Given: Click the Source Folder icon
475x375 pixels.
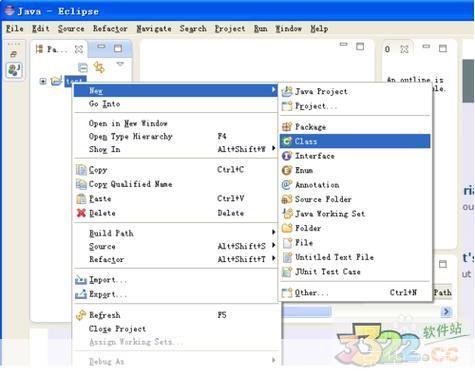Looking at the screenshot, I should click(x=287, y=199).
